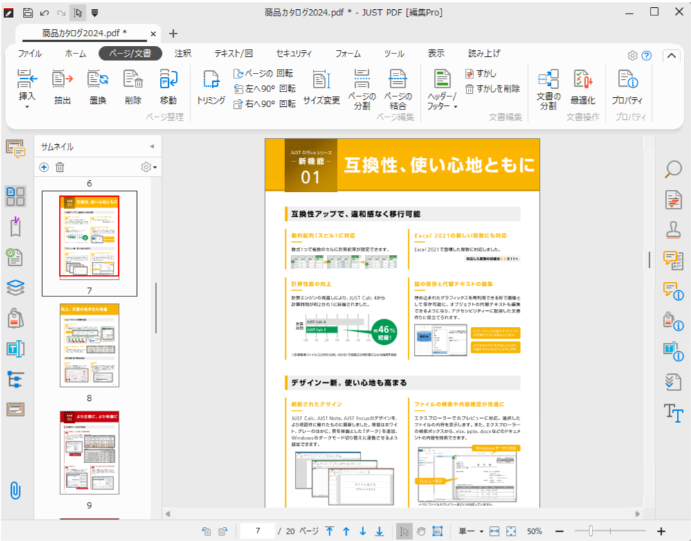Go to the next page arrow

363,531
